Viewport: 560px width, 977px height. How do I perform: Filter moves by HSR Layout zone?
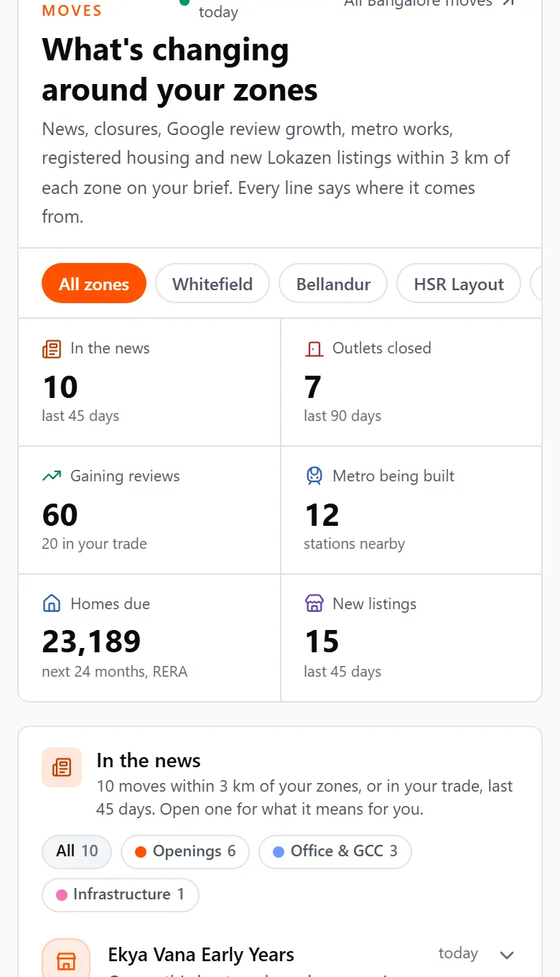(459, 284)
